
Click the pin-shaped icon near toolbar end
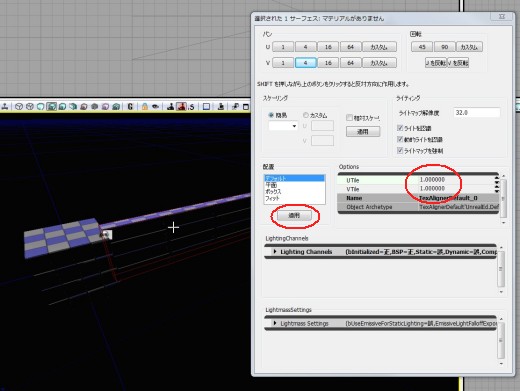coord(235,107)
